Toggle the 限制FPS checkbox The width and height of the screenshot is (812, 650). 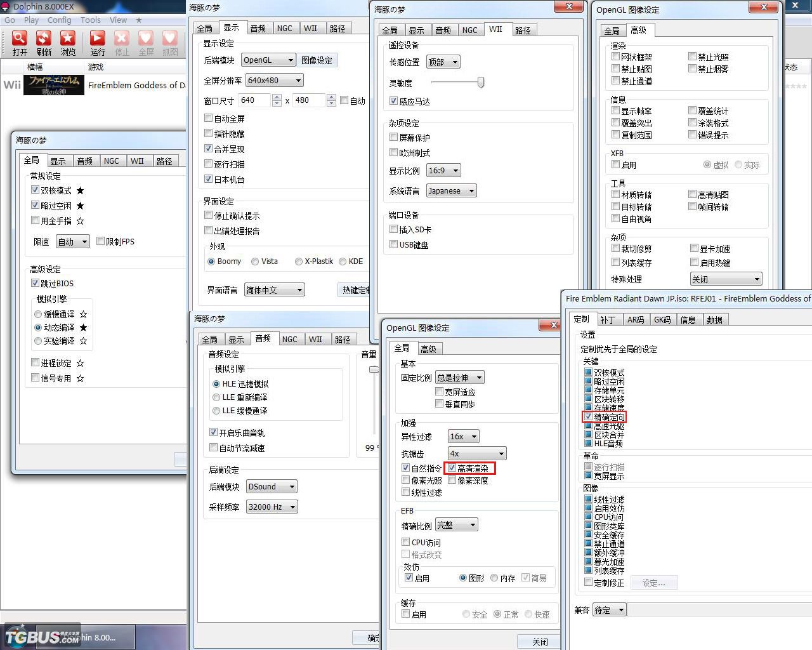pyautogui.click(x=101, y=241)
